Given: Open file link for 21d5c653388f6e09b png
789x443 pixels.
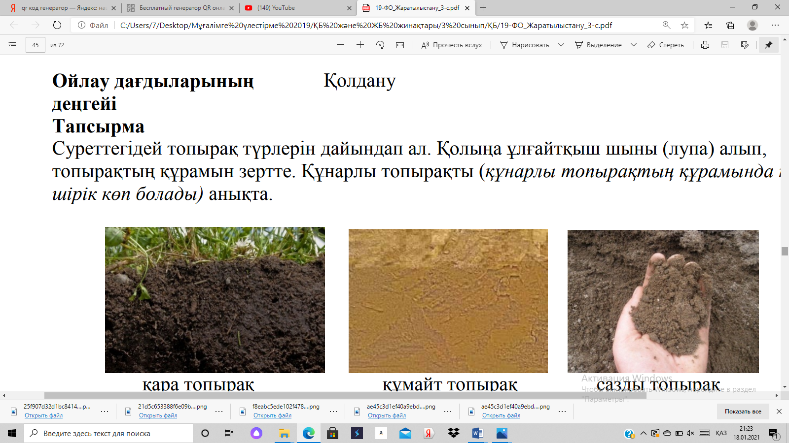Looking at the screenshot, I should coord(158,415).
